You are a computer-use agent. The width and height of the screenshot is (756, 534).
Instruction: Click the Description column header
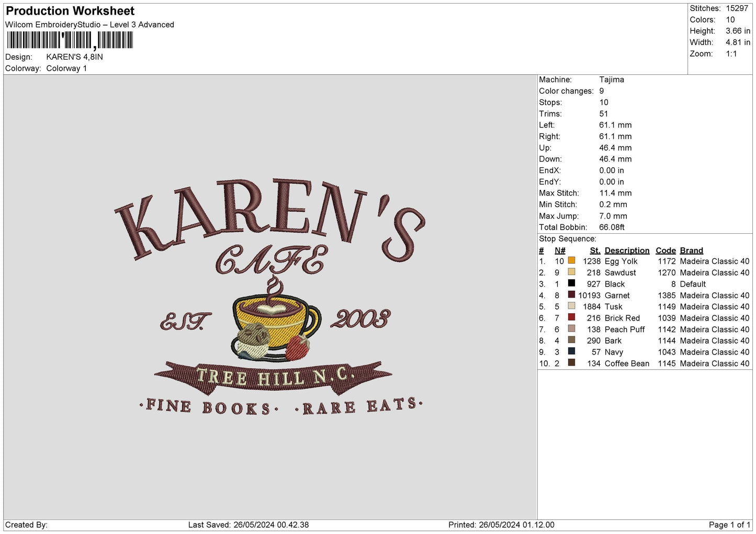pos(627,251)
